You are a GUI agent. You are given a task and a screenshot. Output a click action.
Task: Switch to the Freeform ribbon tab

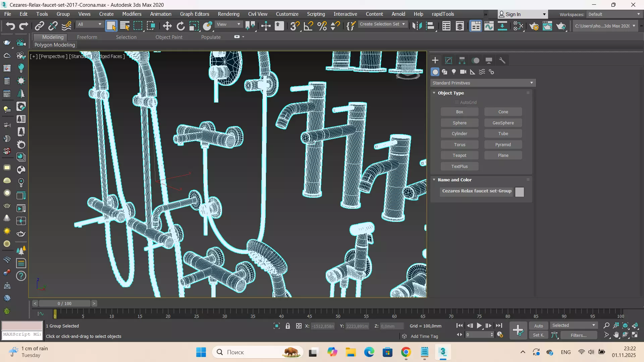click(87, 37)
